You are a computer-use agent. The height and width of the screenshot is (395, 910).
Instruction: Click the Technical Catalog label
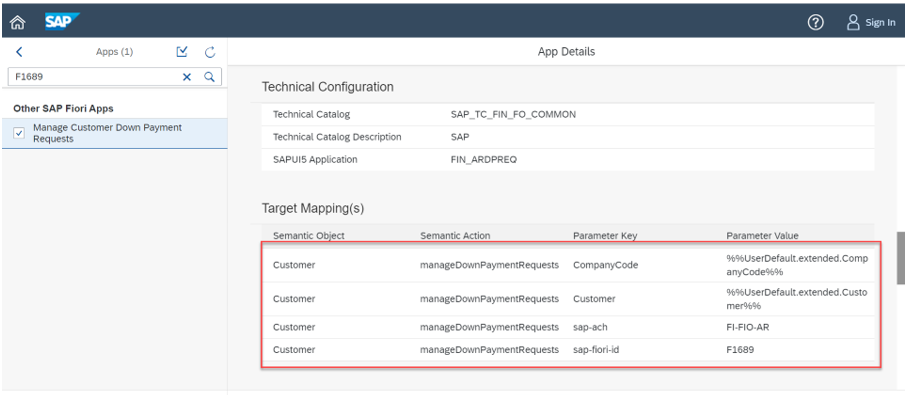coord(312,114)
